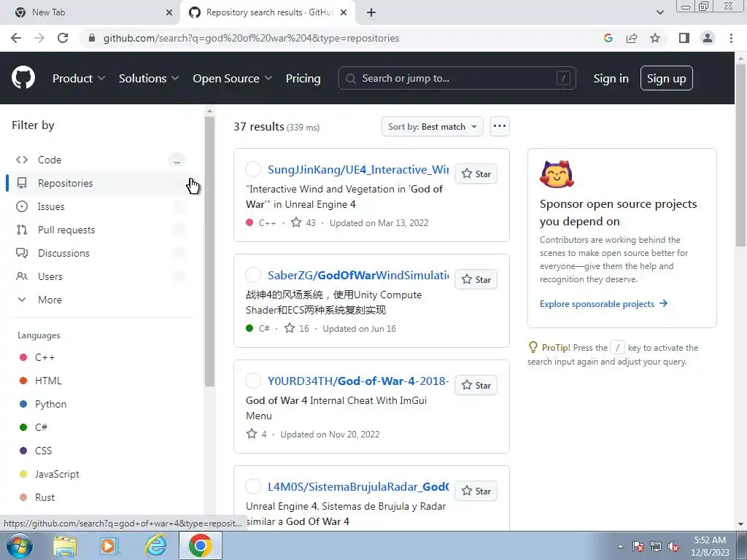This screenshot has width=747, height=560.
Task: Open Pricing page
Action: coord(303,78)
